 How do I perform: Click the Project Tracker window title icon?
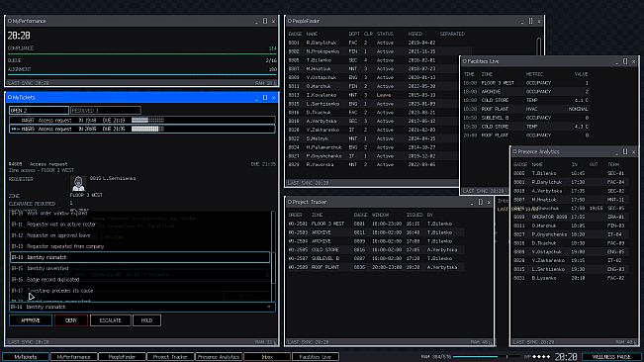pyautogui.click(x=290, y=202)
